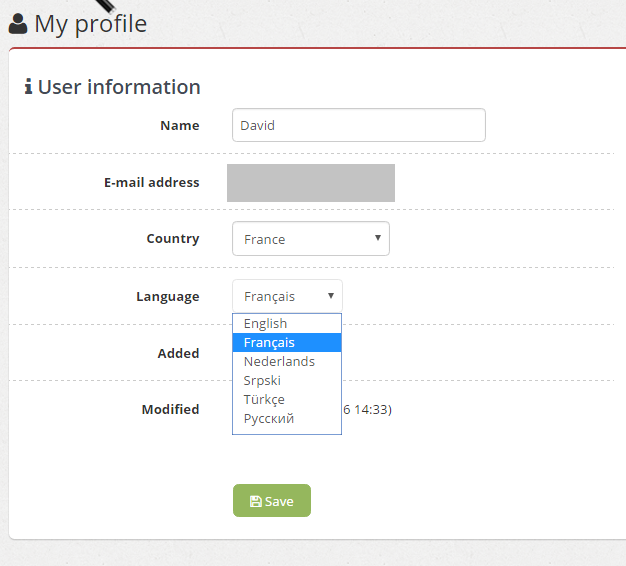This screenshot has width=626, height=566.
Task: Click the greyed-out E-mail address box
Action: pos(311,183)
